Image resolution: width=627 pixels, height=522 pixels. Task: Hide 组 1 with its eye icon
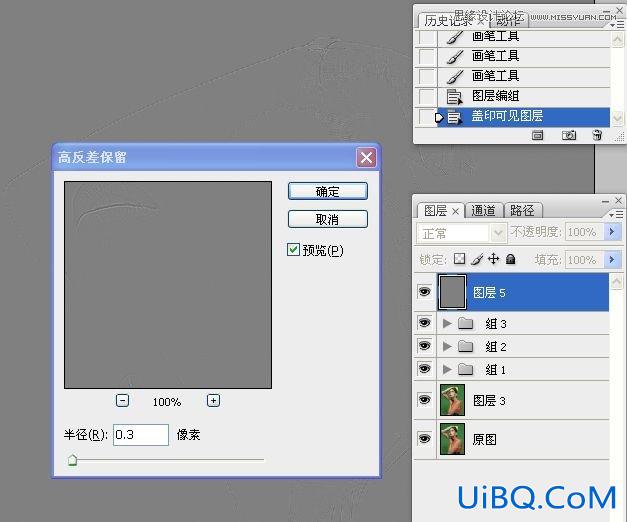click(424, 368)
